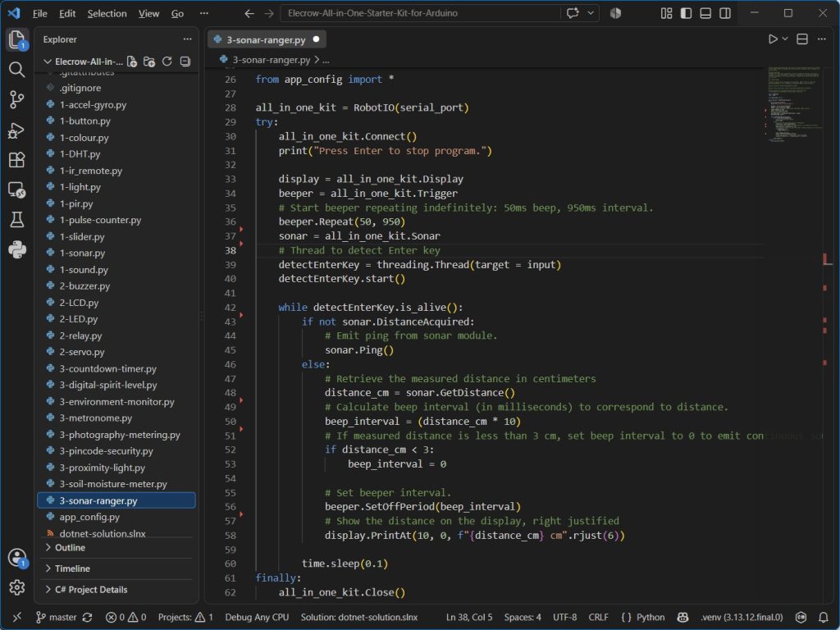The width and height of the screenshot is (840, 630).
Task: Open the Python extension view
Action: [16, 249]
